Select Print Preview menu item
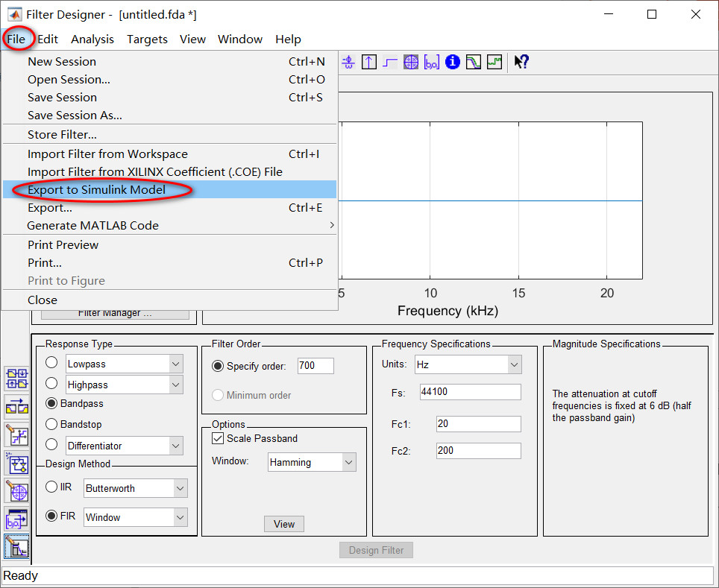 point(169,244)
